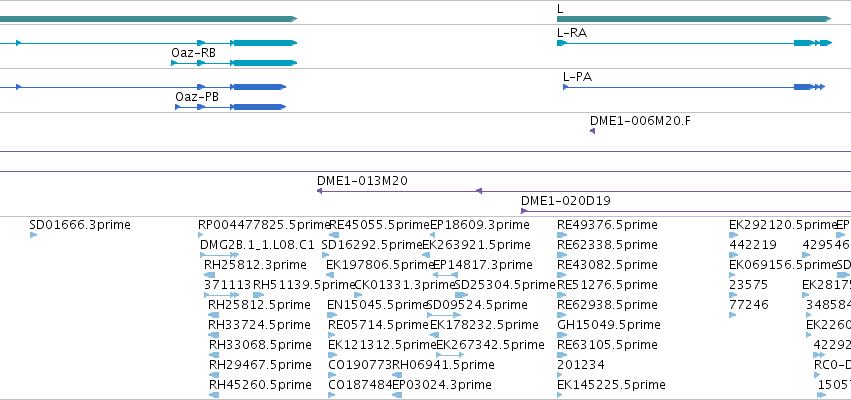Click SD01666.3prime EST label
Viewport: 851px width, 400px height.
click(80, 225)
